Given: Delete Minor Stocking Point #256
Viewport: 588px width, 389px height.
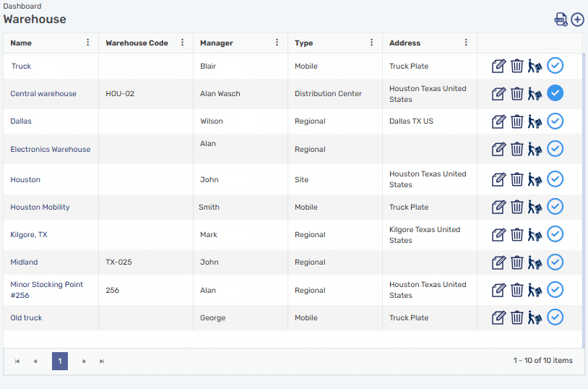Looking at the screenshot, I should (516, 290).
